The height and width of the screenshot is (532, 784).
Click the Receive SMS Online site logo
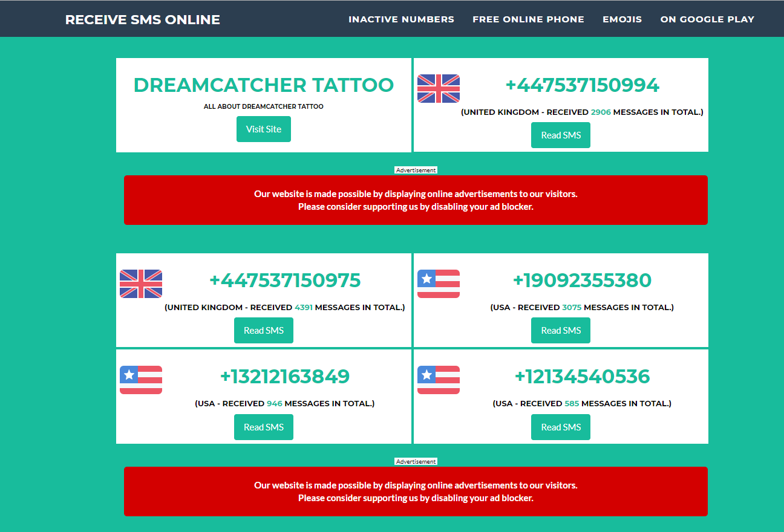coord(142,19)
